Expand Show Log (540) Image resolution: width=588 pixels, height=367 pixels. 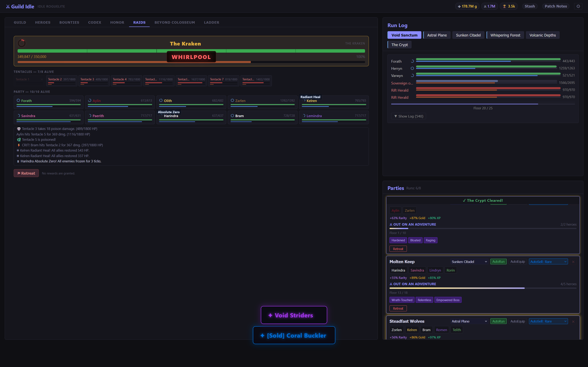pos(408,116)
